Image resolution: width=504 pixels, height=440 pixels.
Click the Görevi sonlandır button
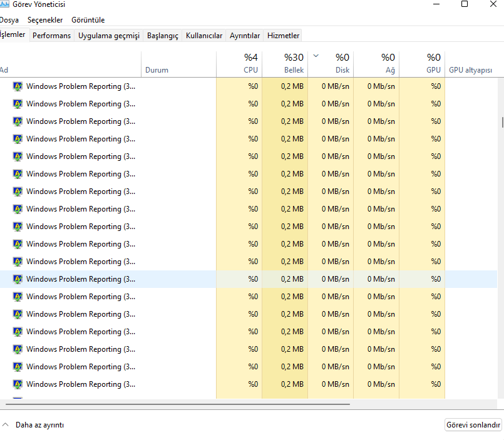pyautogui.click(x=473, y=425)
